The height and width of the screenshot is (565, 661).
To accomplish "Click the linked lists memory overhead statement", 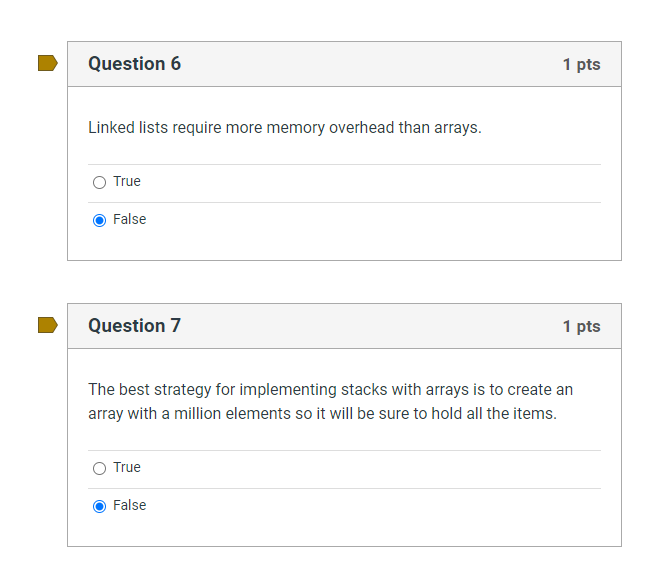I will (x=284, y=128).
